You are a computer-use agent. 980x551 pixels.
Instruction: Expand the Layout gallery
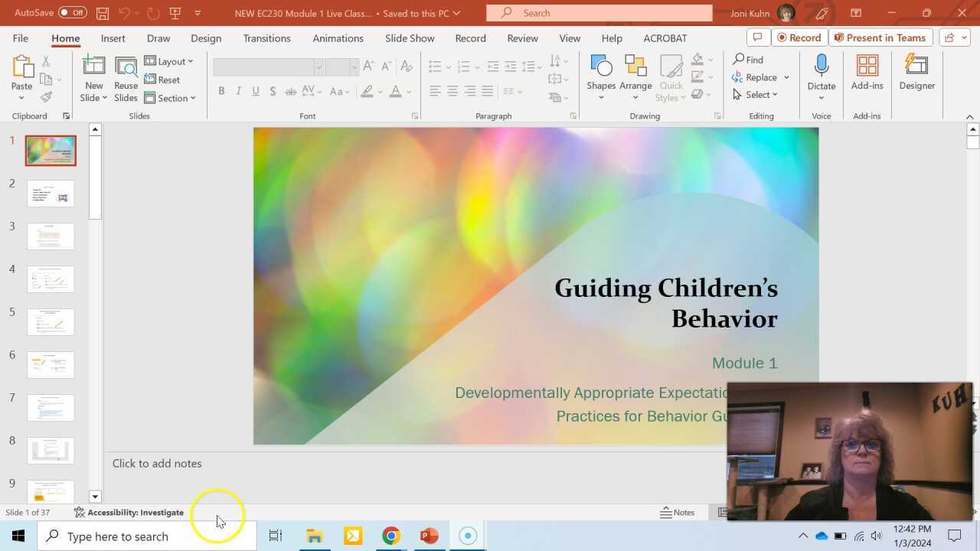tap(170, 61)
